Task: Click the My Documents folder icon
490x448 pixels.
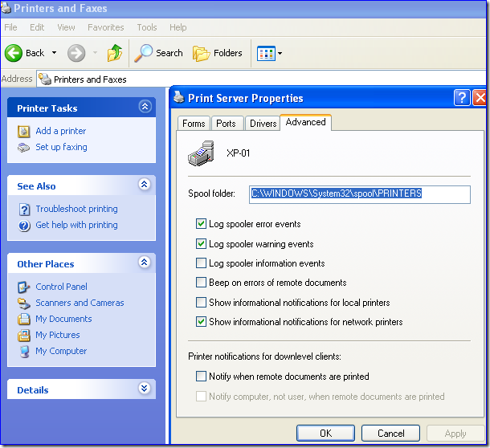Action: tap(24, 319)
